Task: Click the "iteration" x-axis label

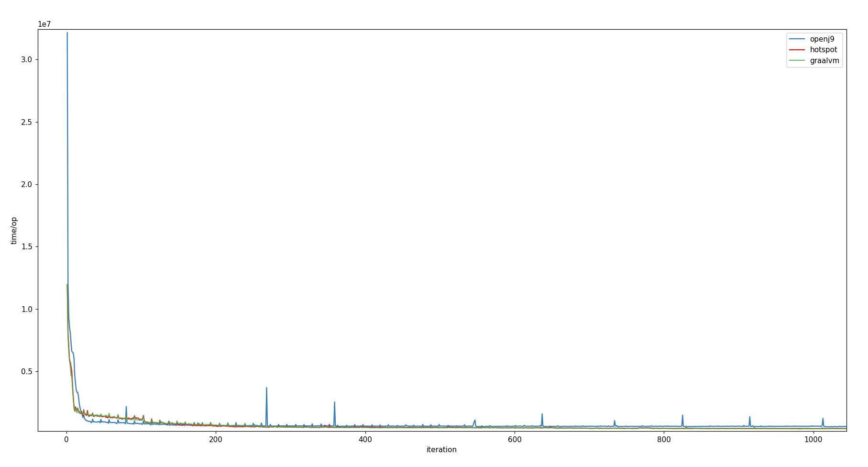Action: (x=441, y=450)
